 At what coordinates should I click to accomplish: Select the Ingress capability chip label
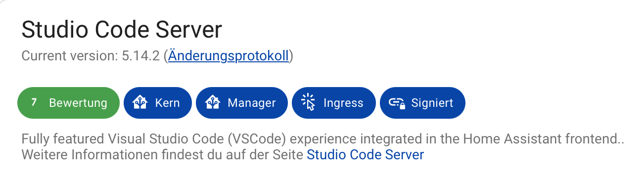[x=343, y=103]
